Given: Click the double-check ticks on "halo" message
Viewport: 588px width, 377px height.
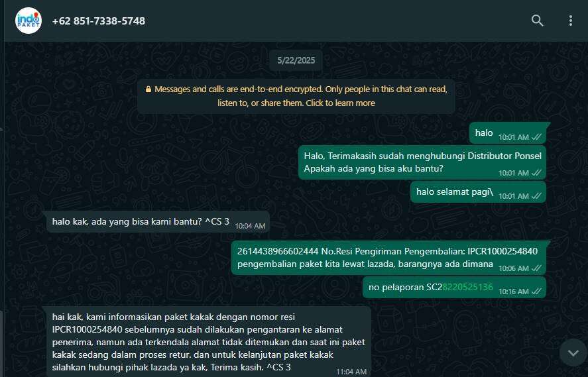Looking at the screenshot, I should [537, 137].
